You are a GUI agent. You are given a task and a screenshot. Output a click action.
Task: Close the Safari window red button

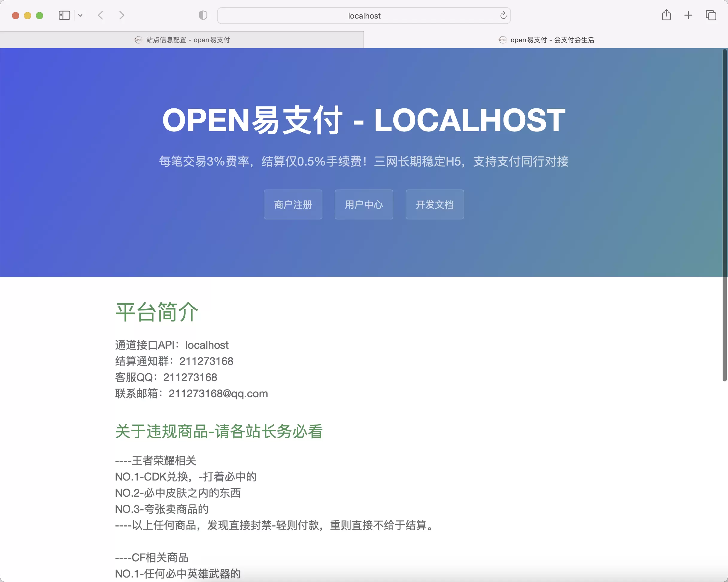click(x=16, y=16)
